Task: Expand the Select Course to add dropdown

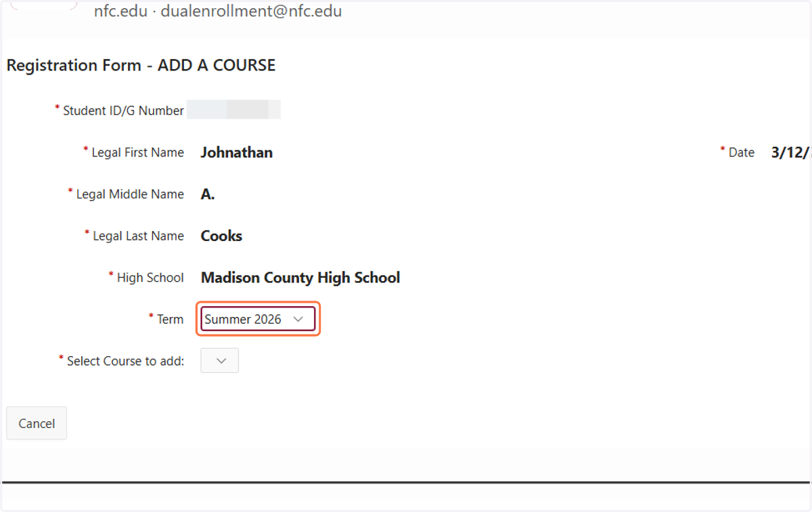Action: click(220, 361)
